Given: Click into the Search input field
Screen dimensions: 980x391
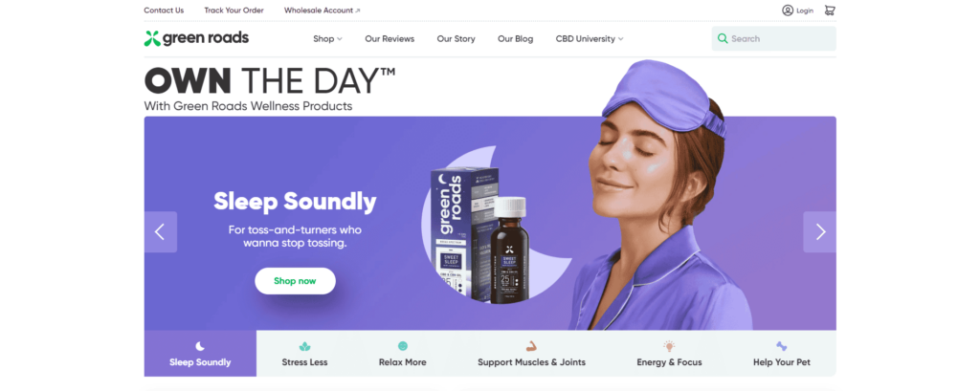Looking at the screenshot, I should (773, 39).
